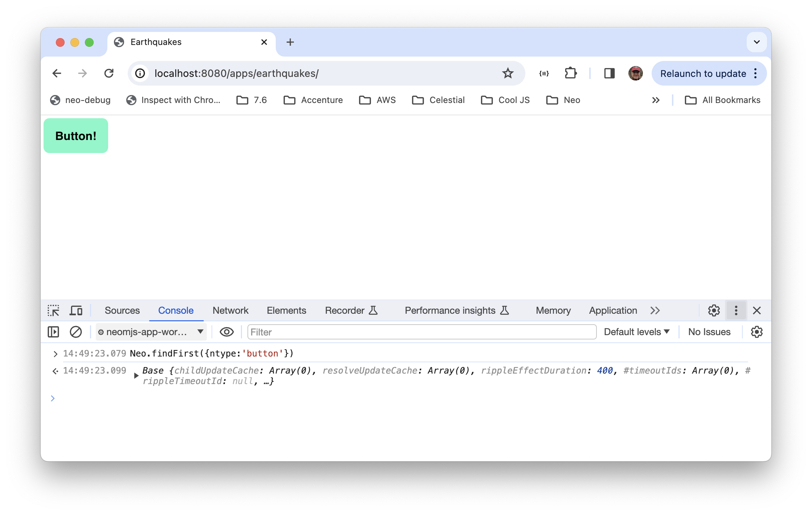The height and width of the screenshot is (515, 812).
Task: Show more DevTools tabs chevron
Action: pos(655,311)
